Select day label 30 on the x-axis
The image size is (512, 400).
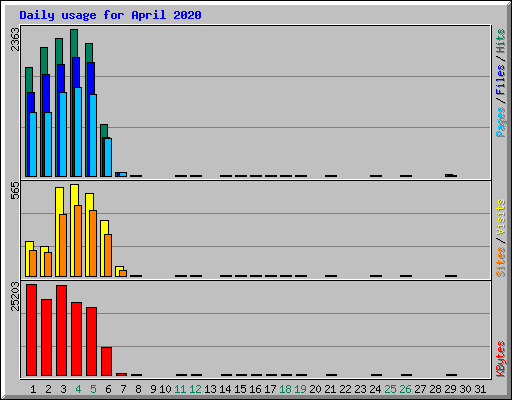465,389
